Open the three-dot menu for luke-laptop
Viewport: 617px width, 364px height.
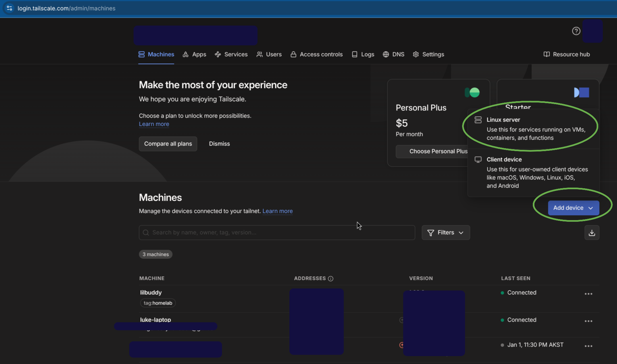click(x=588, y=321)
